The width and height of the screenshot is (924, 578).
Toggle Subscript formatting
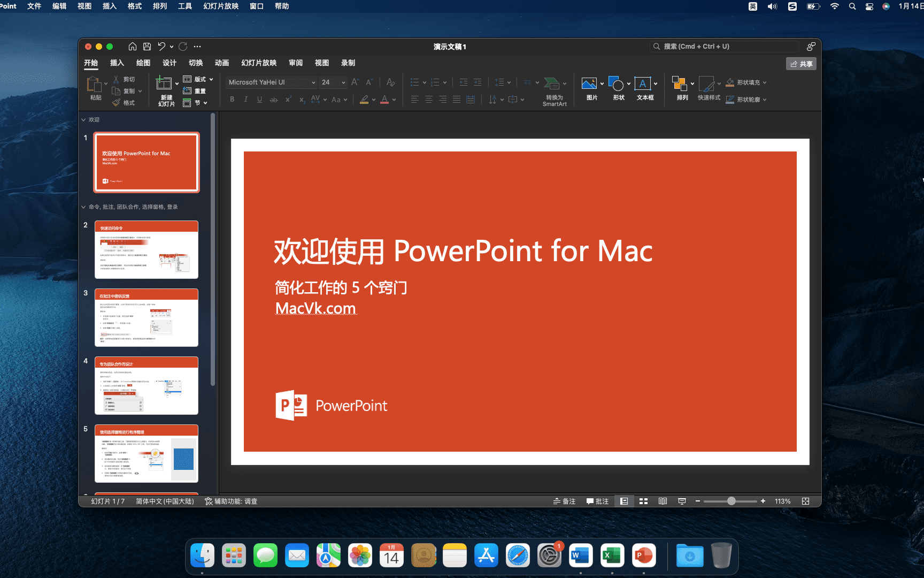pos(302,100)
